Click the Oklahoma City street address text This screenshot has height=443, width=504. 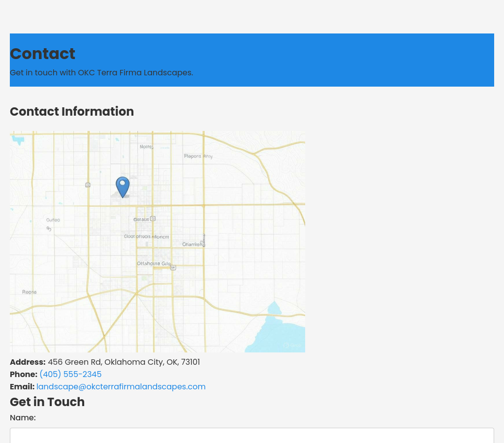124,362
